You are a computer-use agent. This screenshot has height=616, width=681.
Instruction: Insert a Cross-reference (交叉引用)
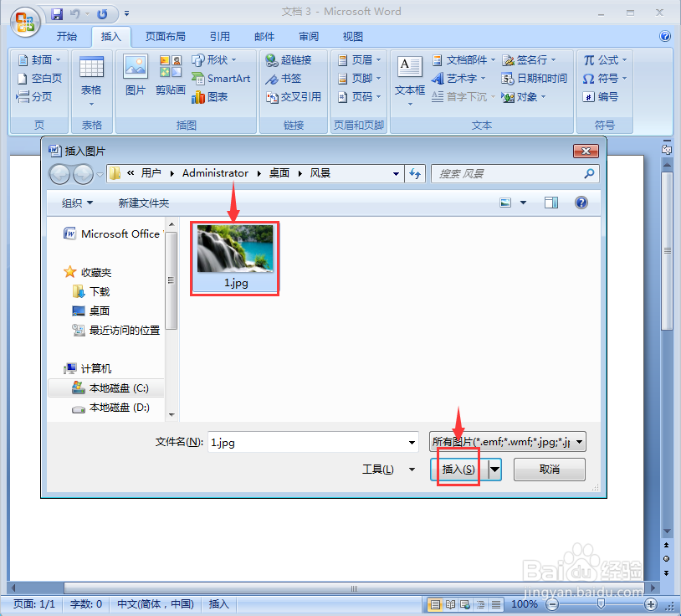294,96
